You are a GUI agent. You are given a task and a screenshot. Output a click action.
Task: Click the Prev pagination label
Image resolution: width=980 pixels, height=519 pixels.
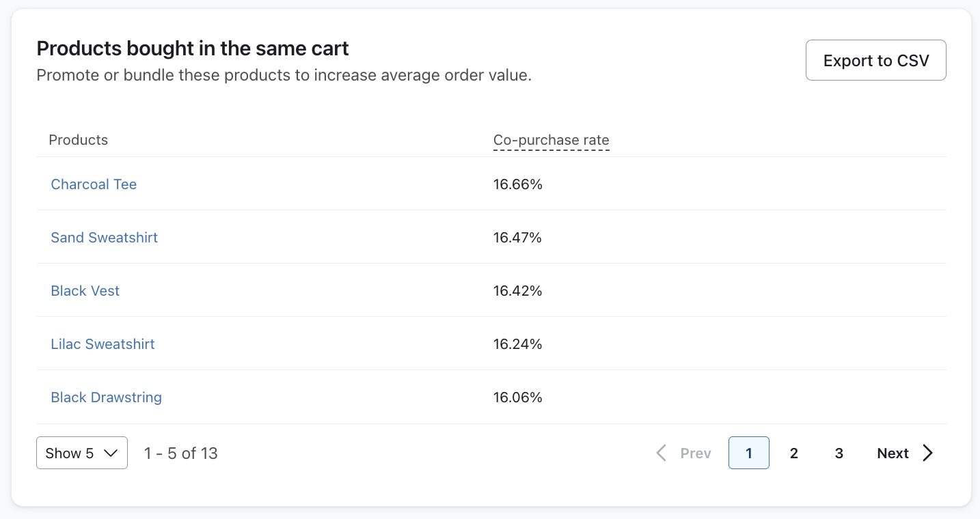(x=696, y=453)
